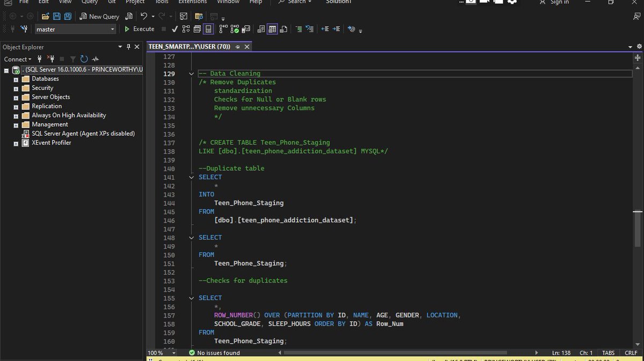
Task: Select Results to Text icon
Action: click(x=261, y=29)
